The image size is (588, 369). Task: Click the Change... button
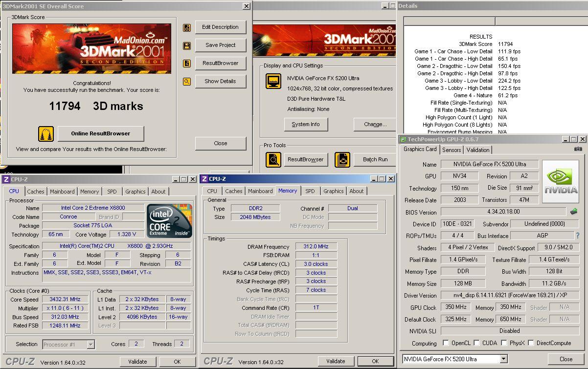tap(375, 124)
